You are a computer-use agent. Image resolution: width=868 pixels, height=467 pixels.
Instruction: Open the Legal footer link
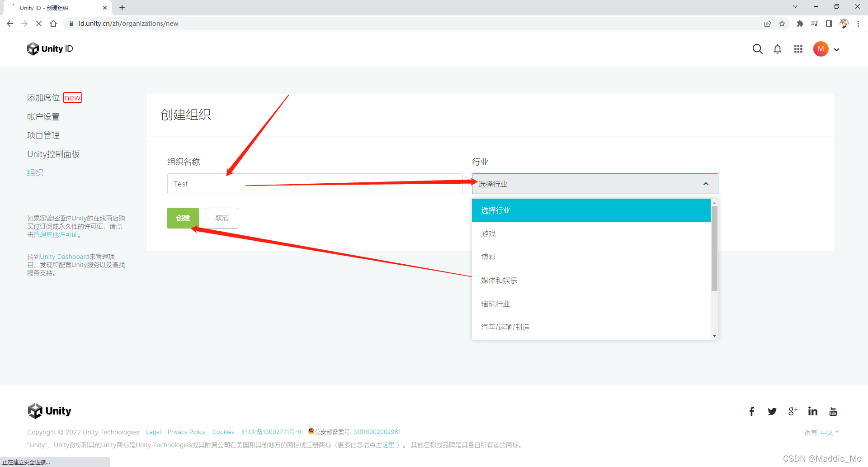(153, 432)
